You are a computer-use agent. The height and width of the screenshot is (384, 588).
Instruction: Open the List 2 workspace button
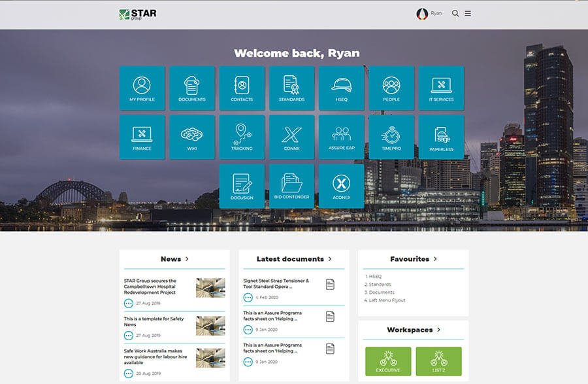438,361
